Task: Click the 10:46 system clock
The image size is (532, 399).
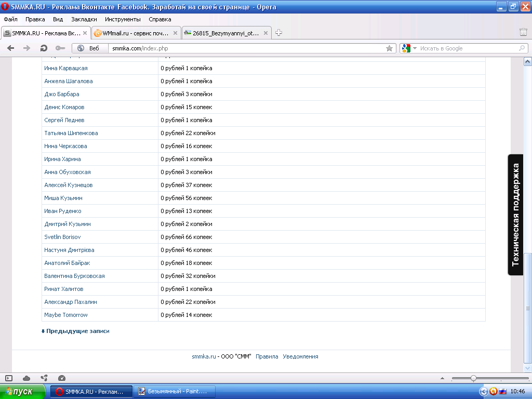Action: click(517, 392)
